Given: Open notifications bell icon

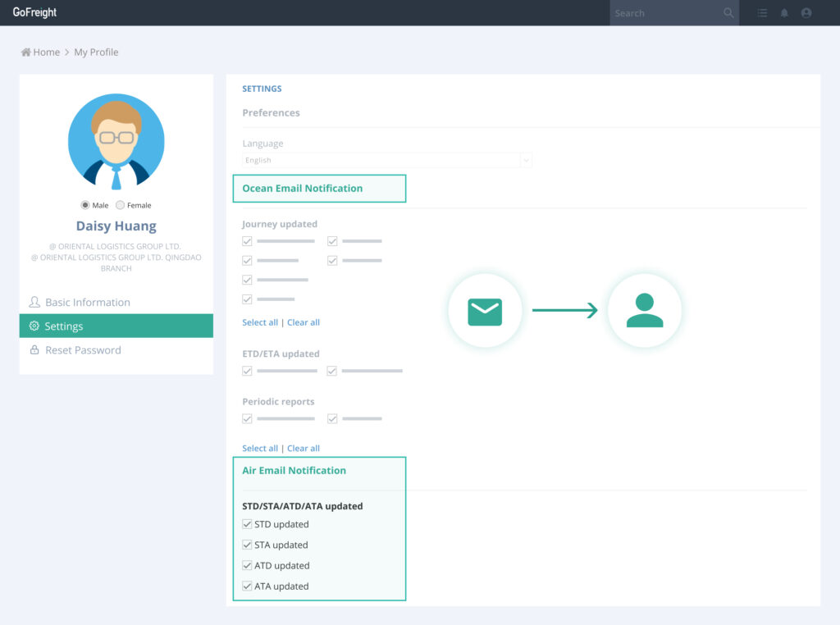Looking at the screenshot, I should tap(784, 13).
